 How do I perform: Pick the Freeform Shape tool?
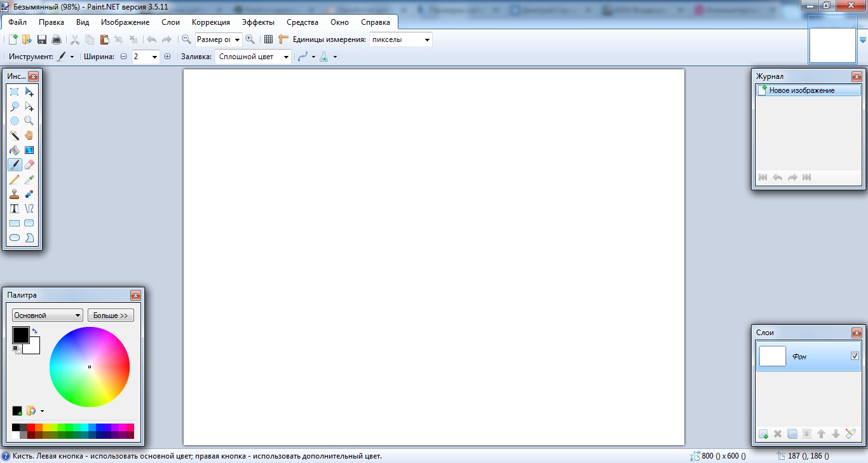tap(29, 238)
